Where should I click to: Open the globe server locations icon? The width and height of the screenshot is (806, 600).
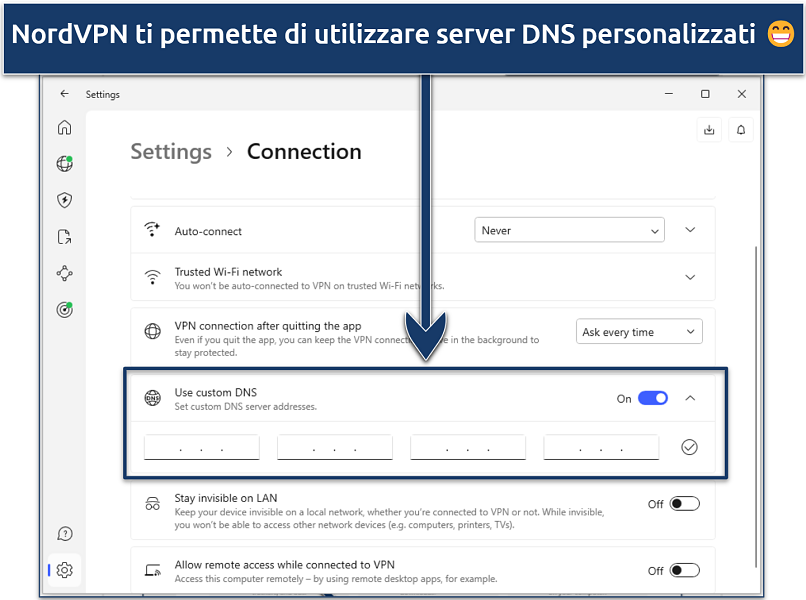[65, 164]
